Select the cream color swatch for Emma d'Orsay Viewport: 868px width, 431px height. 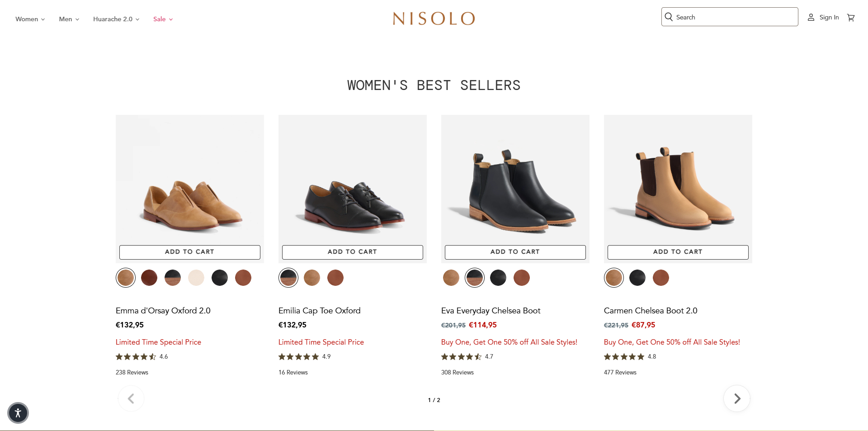pyautogui.click(x=196, y=278)
